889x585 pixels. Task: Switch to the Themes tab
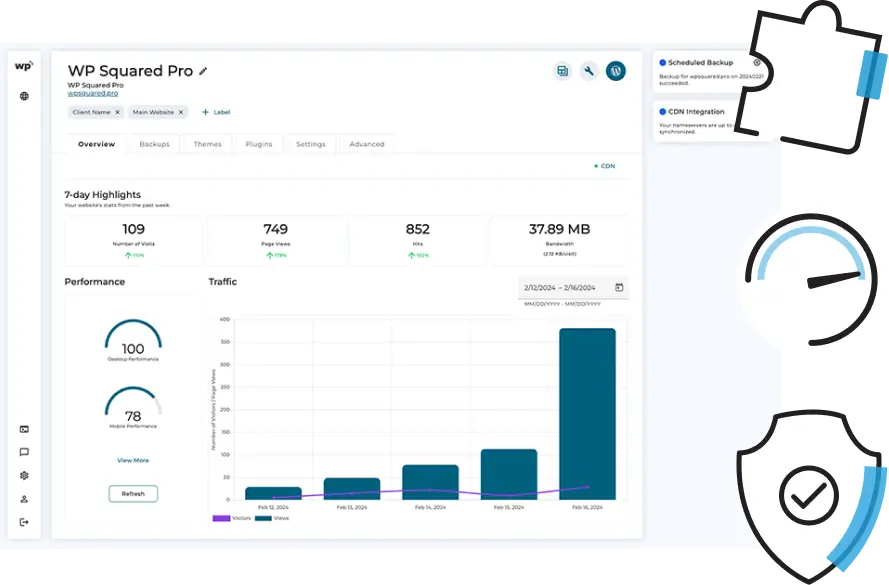[x=208, y=144]
